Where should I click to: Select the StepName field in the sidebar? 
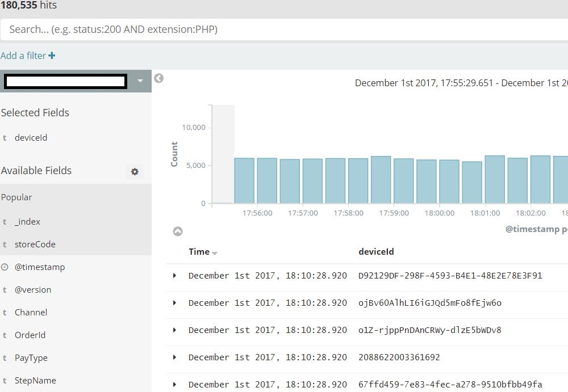pos(35,381)
